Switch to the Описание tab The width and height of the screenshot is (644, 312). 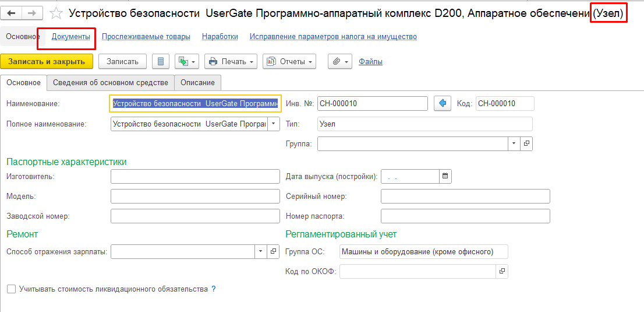[x=197, y=83]
